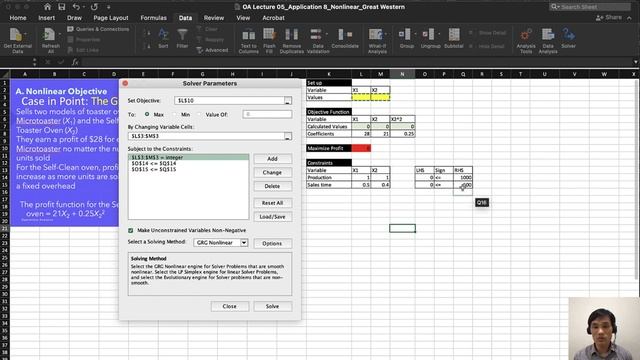Click the Home icon in title bar
Image resolution: width=640 pixels, height=360 pixels.
tap(47, 7)
